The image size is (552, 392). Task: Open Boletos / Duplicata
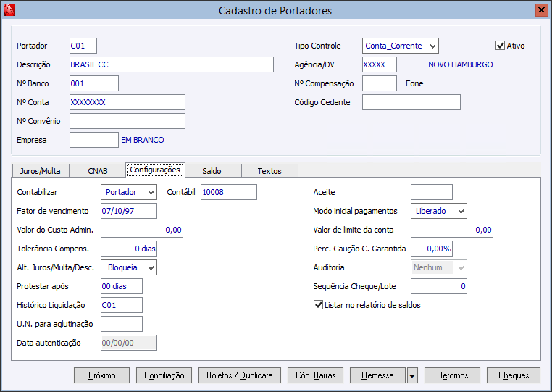pyautogui.click(x=240, y=375)
